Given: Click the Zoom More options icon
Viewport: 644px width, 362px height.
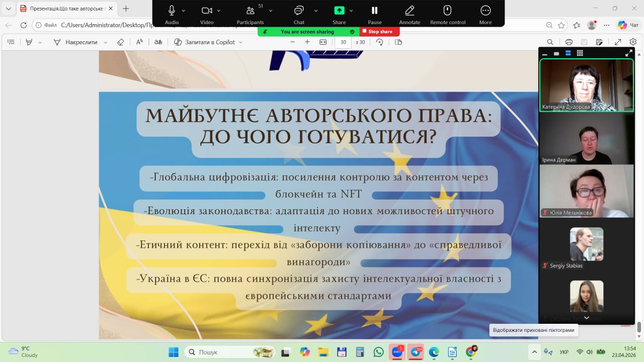Looking at the screenshot, I should point(485,11).
